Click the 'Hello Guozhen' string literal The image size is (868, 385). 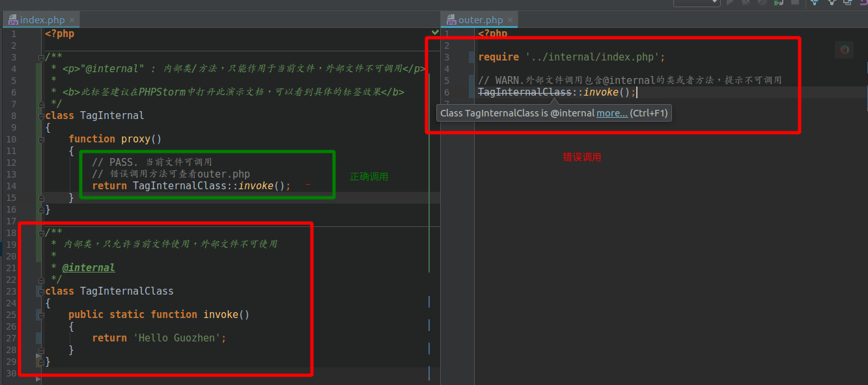(x=178, y=338)
